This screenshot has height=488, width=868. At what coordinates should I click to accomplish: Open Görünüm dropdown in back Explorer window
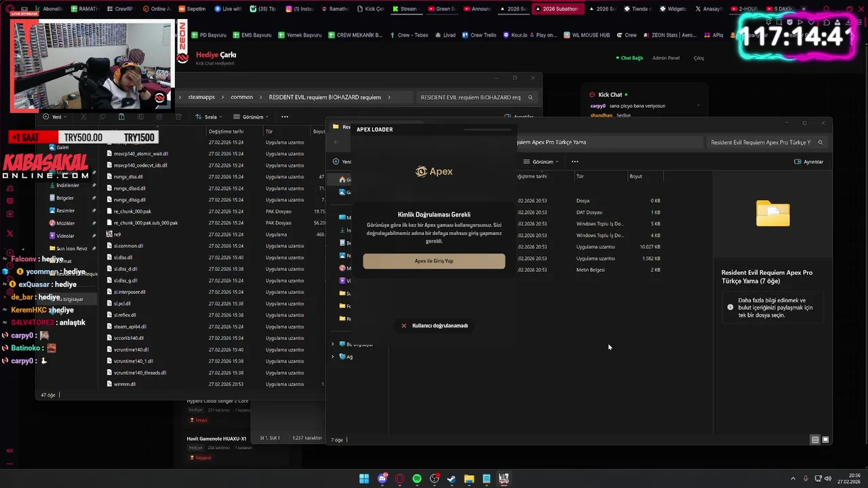point(251,117)
